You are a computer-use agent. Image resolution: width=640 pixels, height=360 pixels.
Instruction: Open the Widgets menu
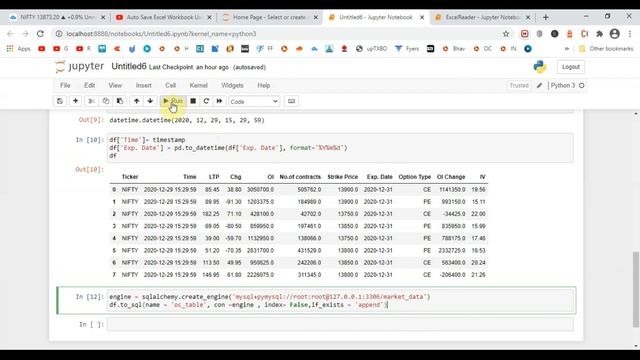[232, 85]
